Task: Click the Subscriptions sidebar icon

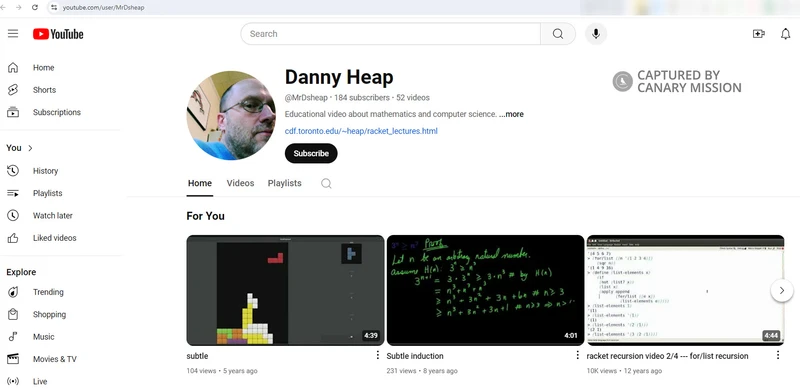Action: 13,112
